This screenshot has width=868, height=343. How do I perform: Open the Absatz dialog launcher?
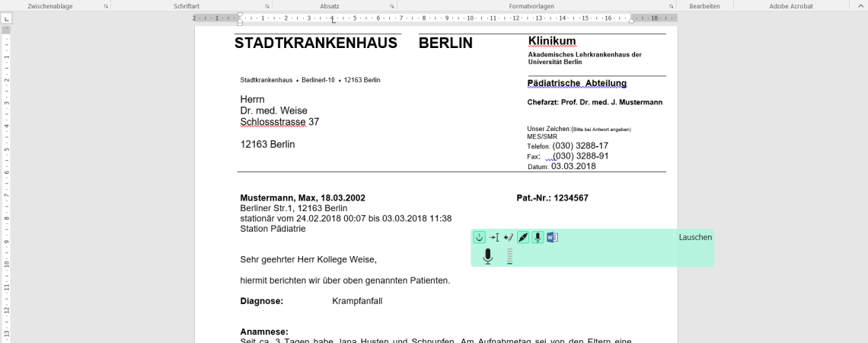(392, 6)
